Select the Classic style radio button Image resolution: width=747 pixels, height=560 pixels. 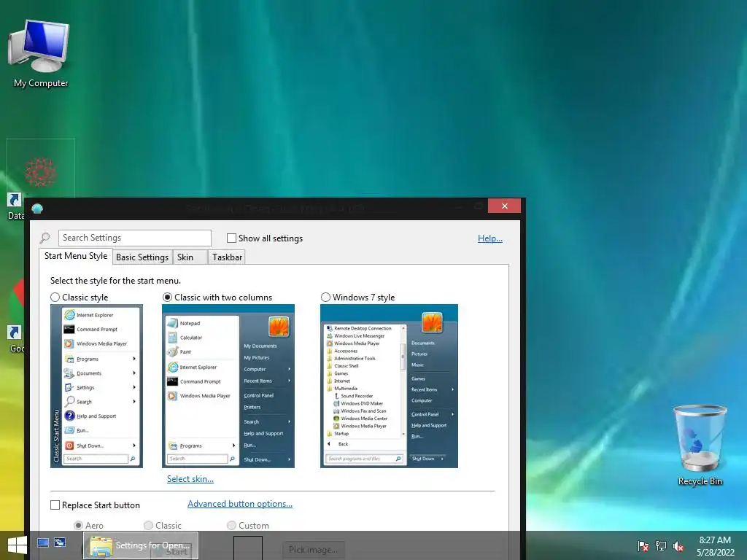(x=55, y=297)
